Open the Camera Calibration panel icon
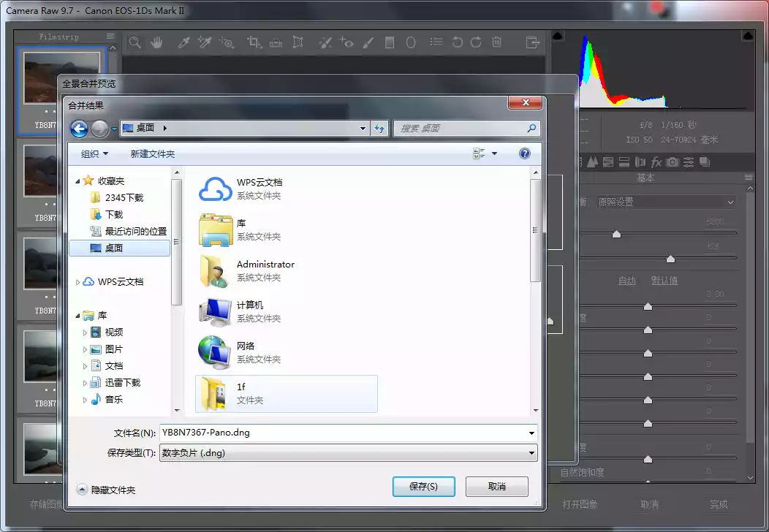 click(x=672, y=161)
